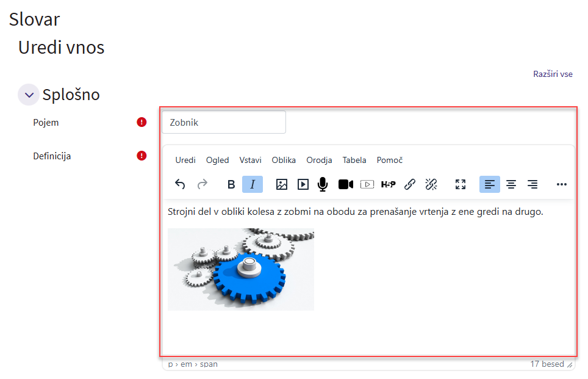Toggle fullscreen editor mode

(x=461, y=184)
